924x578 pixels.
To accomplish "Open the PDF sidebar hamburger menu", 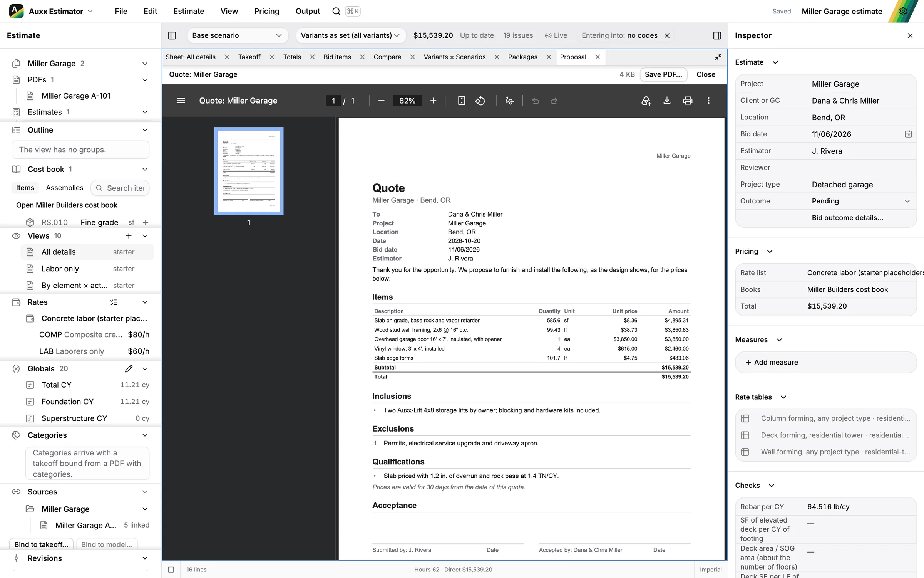I will pos(181,101).
